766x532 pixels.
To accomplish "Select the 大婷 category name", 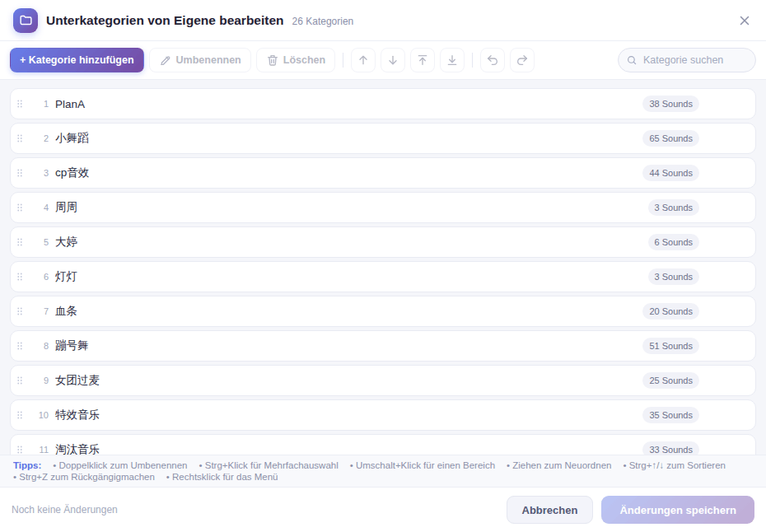I will point(66,242).
